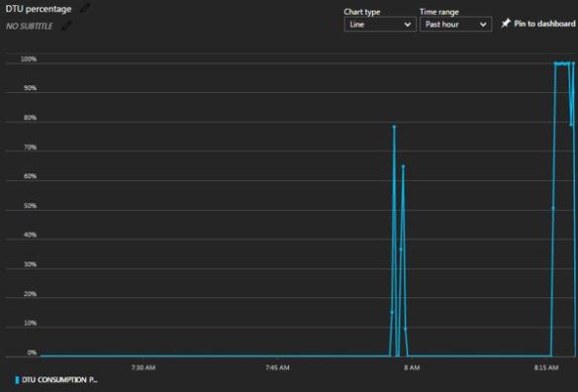The width and height of the screenshot is (578, 392).
Task: Click the Chart type label
Action: click(362, 12)
